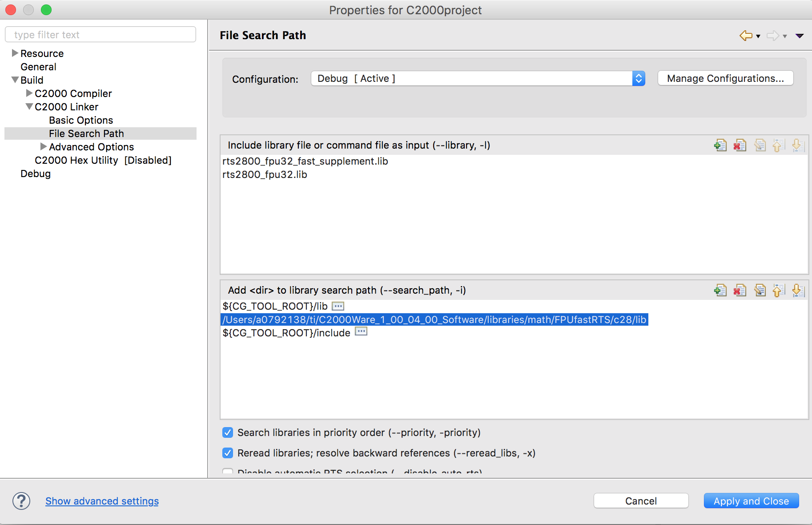The width and height of the screenshot is (812, 525).
Task: Move selected search path down
Action: point(798,291)
